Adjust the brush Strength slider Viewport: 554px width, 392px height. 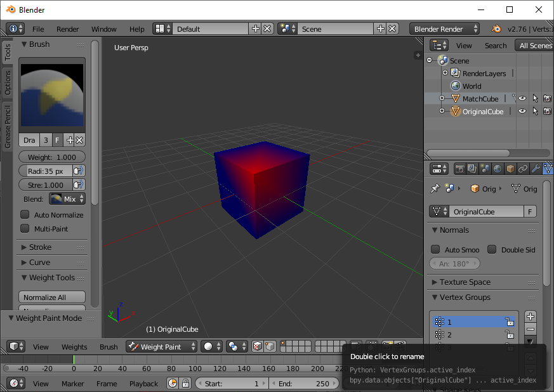(46, 185)
